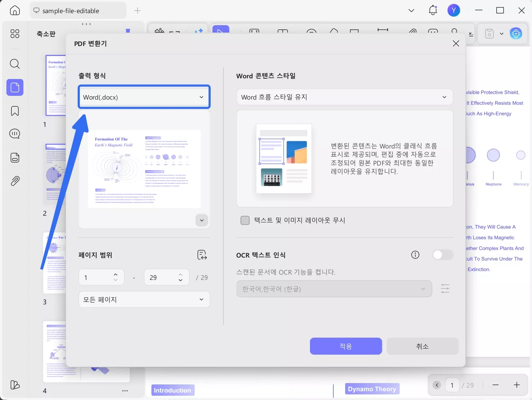Click the AI assistant icon top right
The image size is (532, 400).
[x=516, y=33]
